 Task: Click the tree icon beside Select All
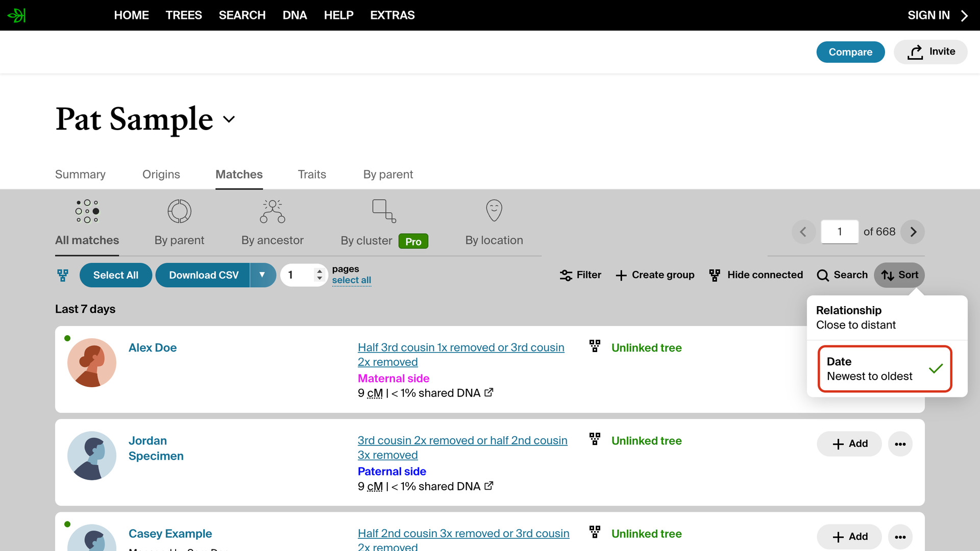[63, 275]
